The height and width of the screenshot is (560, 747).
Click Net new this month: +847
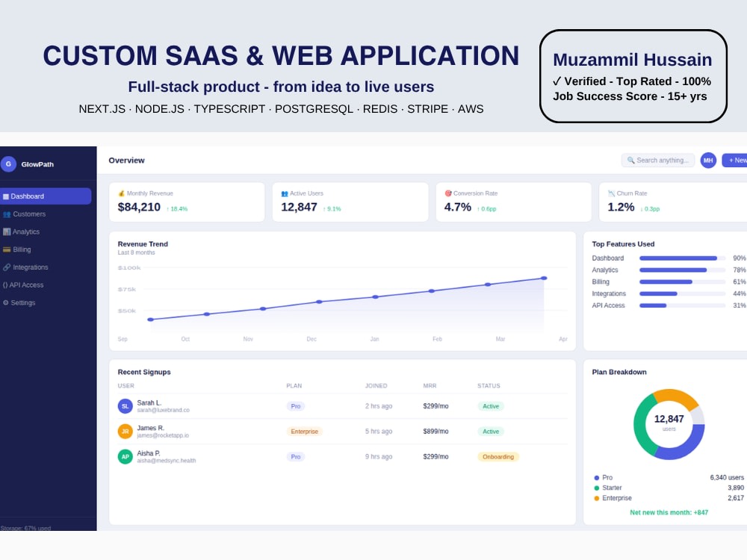click(669, 512)
